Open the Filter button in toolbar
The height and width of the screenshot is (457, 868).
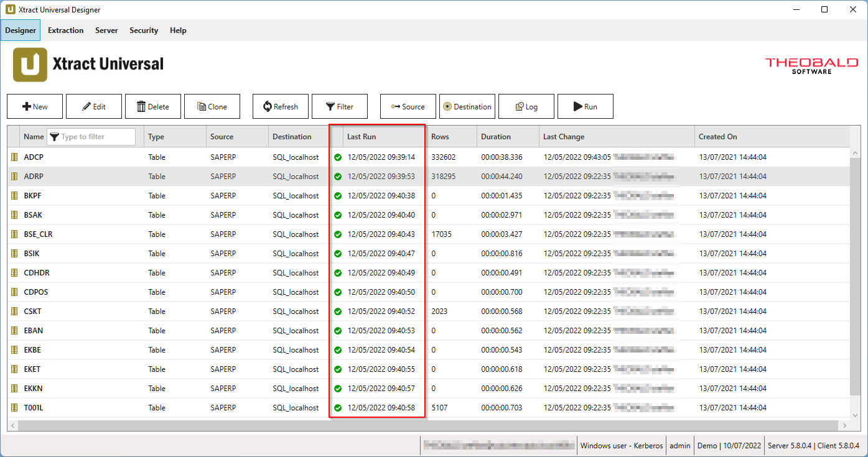(x=340, y=106)
